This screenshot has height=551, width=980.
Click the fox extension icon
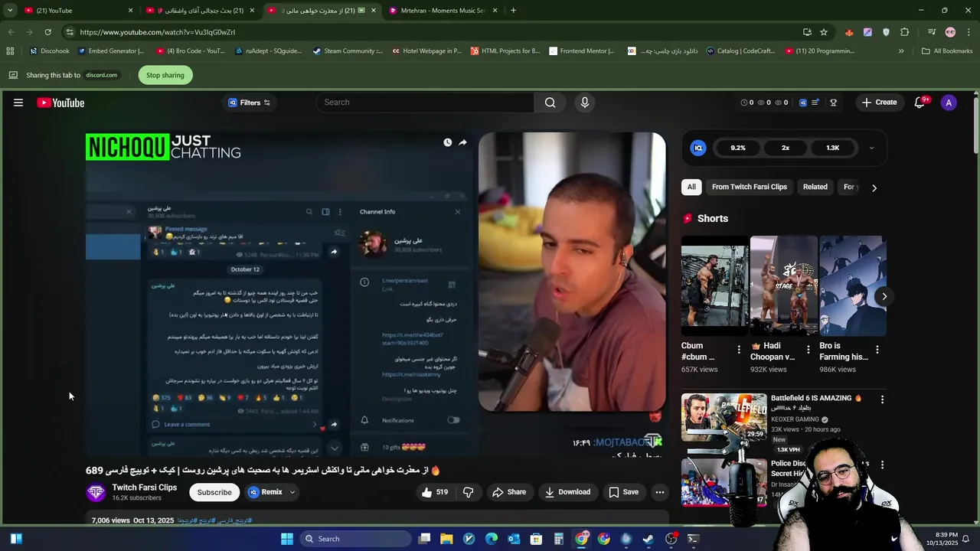pyautogui.click(x=849, y=32)
